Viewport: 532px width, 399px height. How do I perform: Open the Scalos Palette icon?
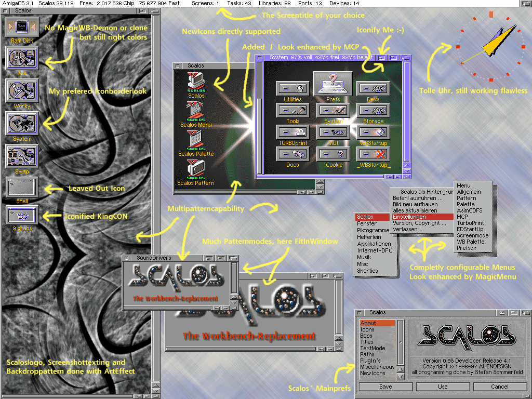(196, 140)
